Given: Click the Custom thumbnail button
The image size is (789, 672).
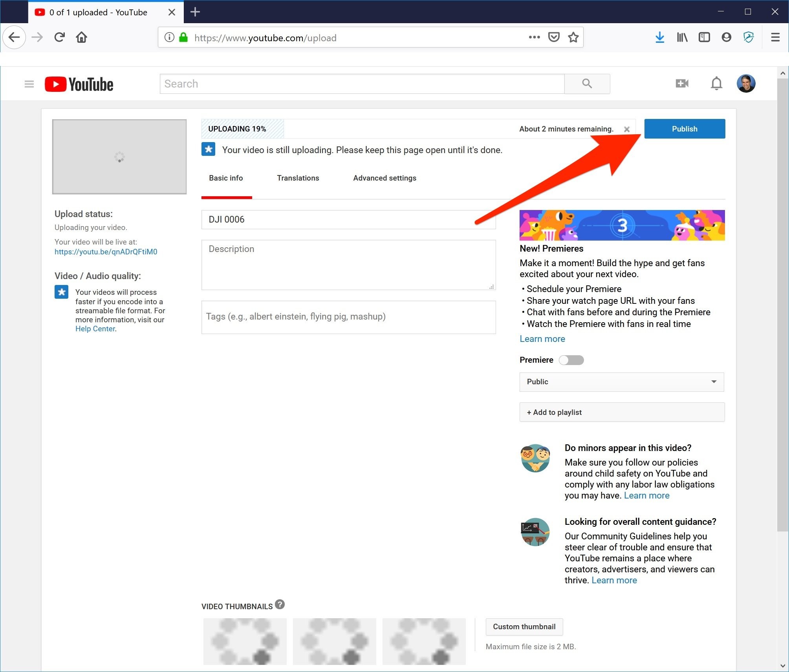Looking at the screenshot, I should click(x=524, y=627).
